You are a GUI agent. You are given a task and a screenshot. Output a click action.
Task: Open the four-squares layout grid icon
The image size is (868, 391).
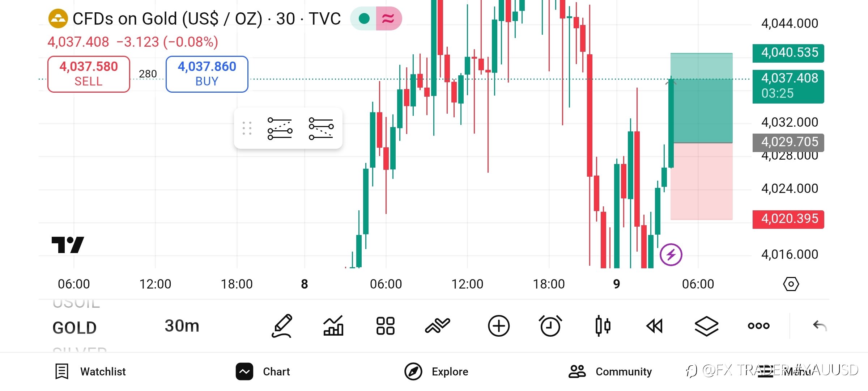tap(385, 326)
